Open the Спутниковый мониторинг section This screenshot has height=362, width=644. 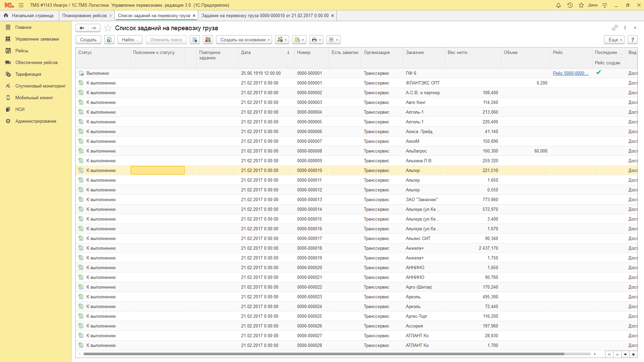(36, 86)
